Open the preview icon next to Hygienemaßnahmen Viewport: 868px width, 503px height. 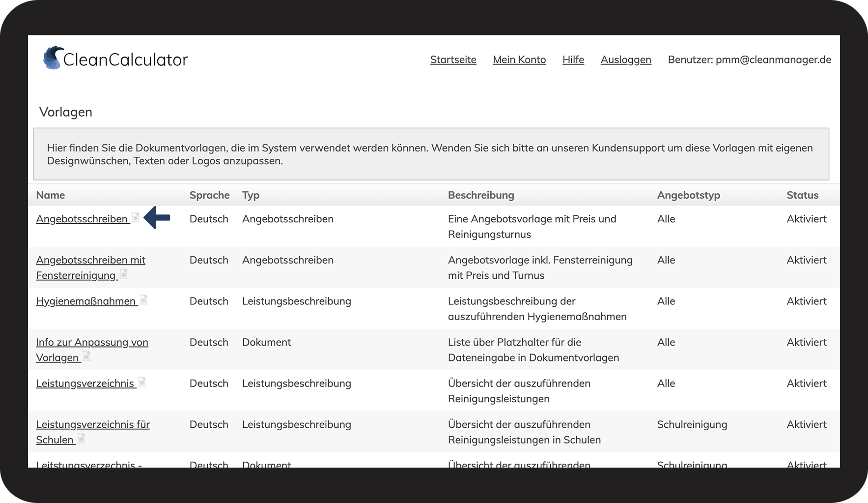pyautogui.click(x=143, y=300)
